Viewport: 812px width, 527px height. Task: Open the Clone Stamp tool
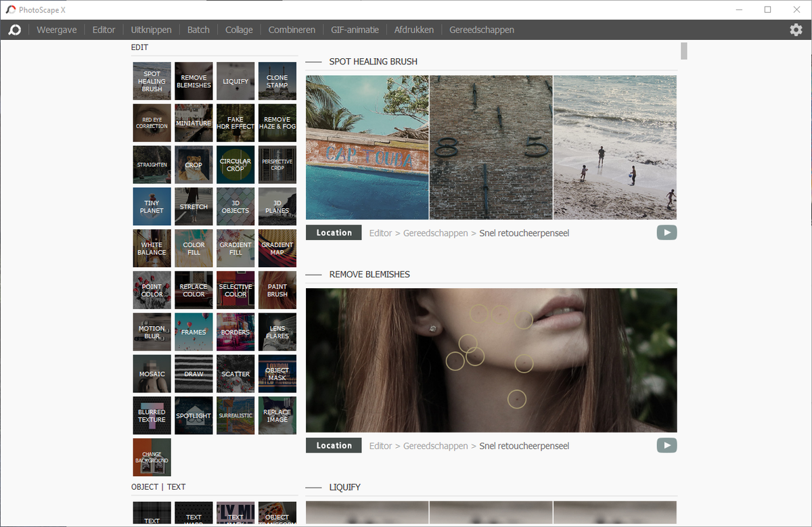[277, 81]
